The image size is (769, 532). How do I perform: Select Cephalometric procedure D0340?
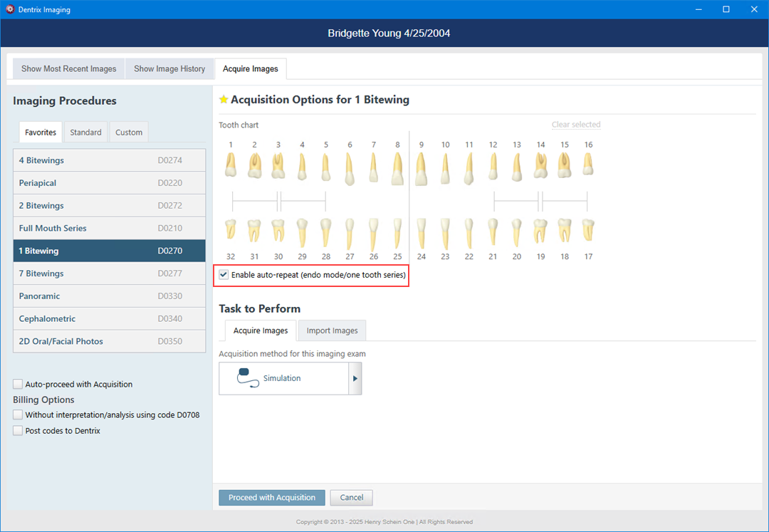pyautogui.click(x=110, y=318)
